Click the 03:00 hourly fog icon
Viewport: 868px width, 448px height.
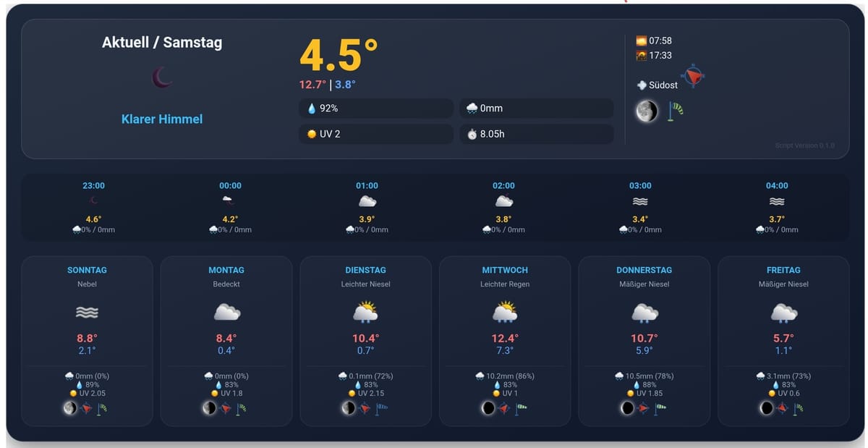640,201
